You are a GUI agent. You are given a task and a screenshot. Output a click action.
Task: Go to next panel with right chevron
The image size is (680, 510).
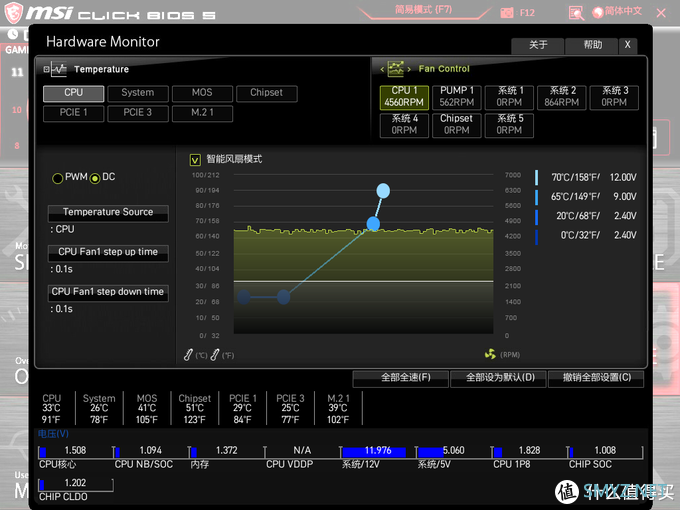click(x=409, y=69)
